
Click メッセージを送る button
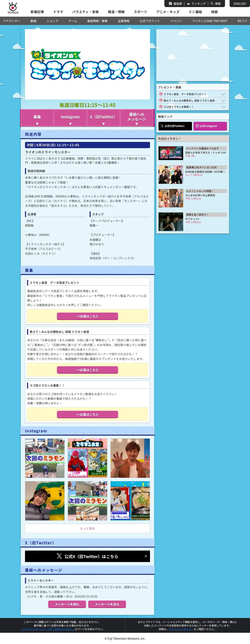[x=107, y=604]
